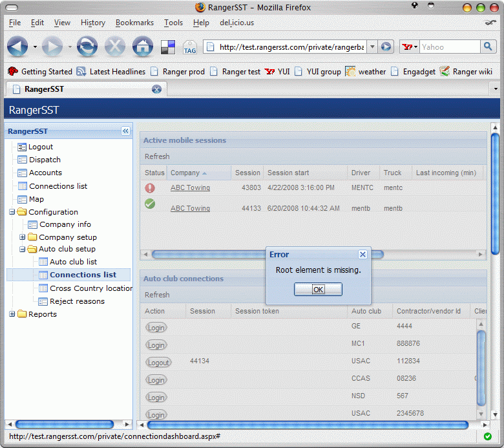Open the Bookmarks menu
Image resolution: width=504 pixels, height=448 pixels.
click(x=134, y=23)
